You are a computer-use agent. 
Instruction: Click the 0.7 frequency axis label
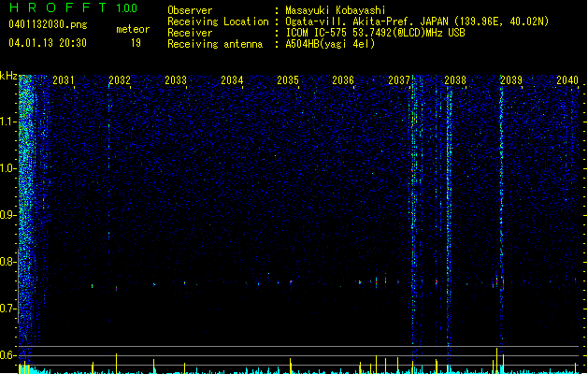pyautogui.click(x=8, y=309)
